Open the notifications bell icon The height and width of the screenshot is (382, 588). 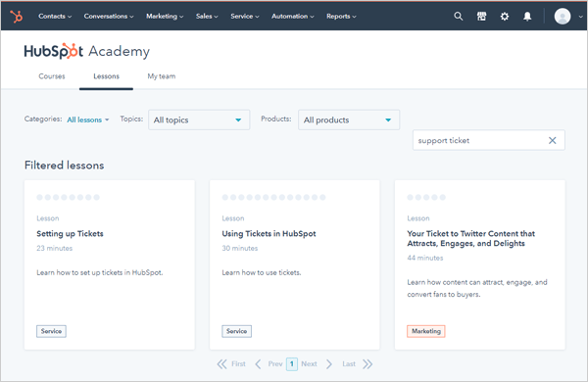tap(527, 17)
